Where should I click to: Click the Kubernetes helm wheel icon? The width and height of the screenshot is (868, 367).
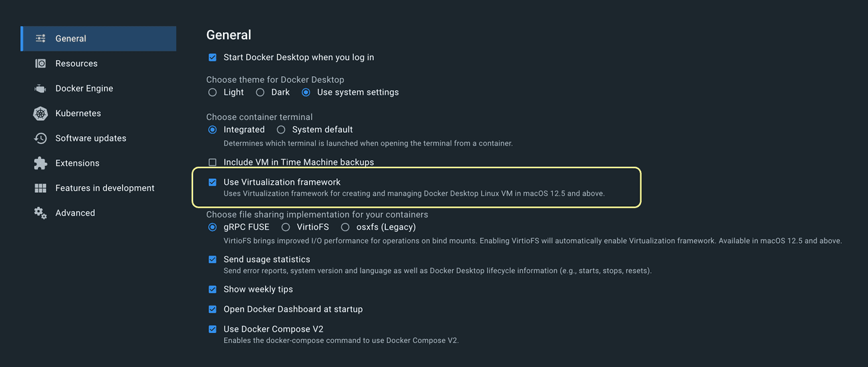[x=41, y=113]
